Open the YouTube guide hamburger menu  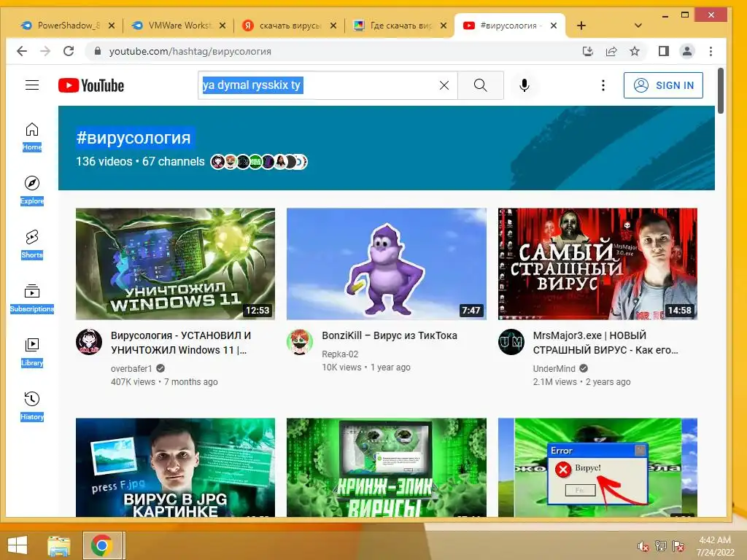pos(32,85)
